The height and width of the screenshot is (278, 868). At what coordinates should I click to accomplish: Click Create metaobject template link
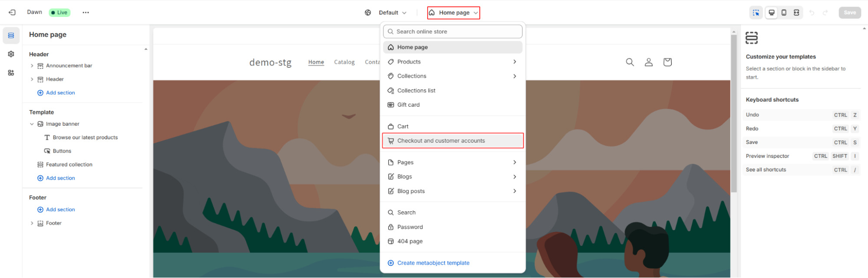433,263
